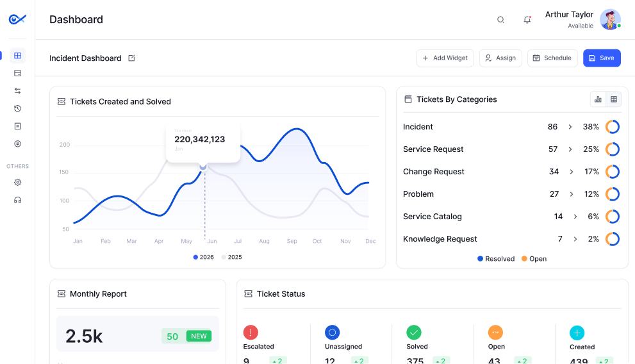This screenshot has width=635, height=364.
Task: Click the Monthly Report header icon
Action: coord(62,294)
